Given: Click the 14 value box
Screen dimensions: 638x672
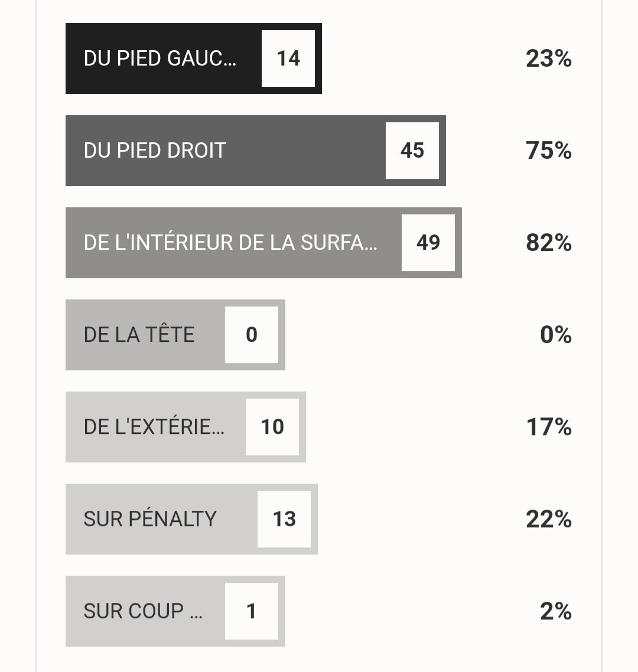Looking at the screenshot, I should click(288, 58).
